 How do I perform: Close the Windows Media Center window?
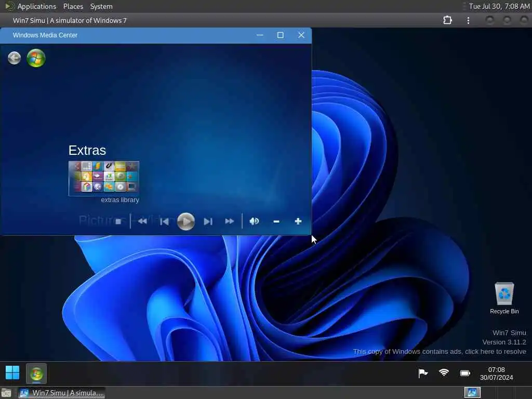point(301,35)
